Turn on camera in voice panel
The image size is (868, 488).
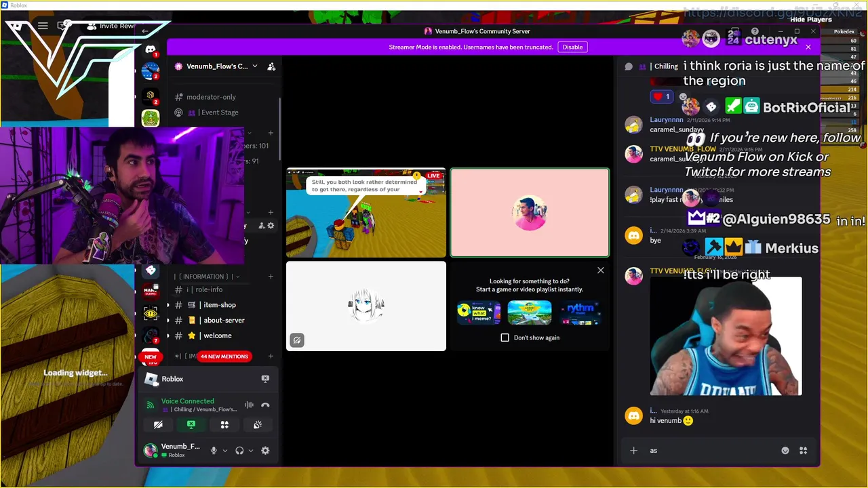pyautogui.click(x=158, y=425)
